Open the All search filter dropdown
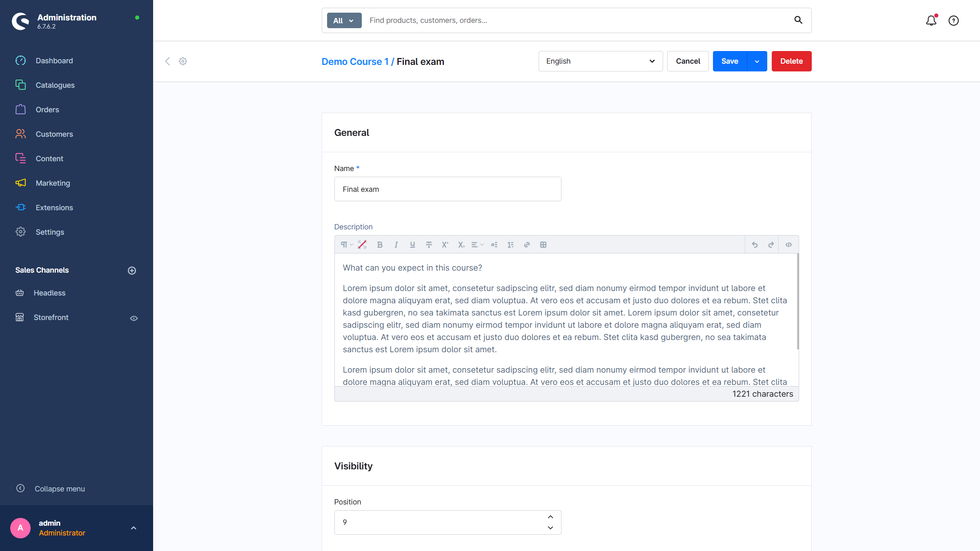Image resolution: width=980 pixels, height=551 pixels. point(344,20)
